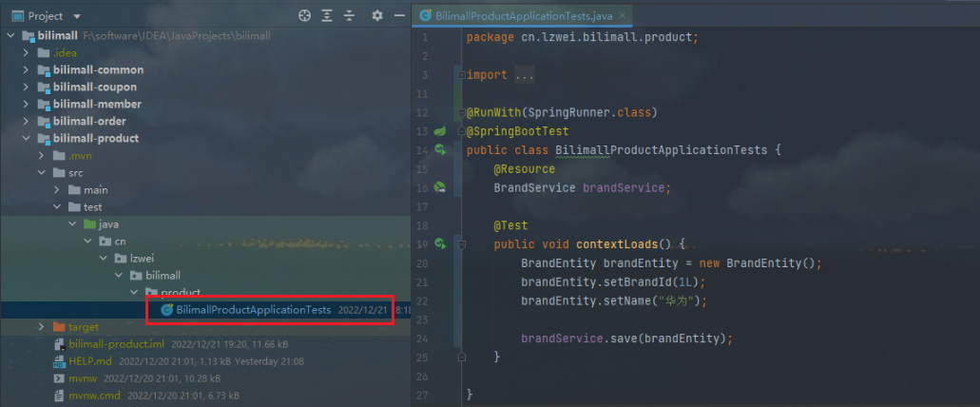Hide the Project tool window
This screenshot has height=407, width=980.
399,15
